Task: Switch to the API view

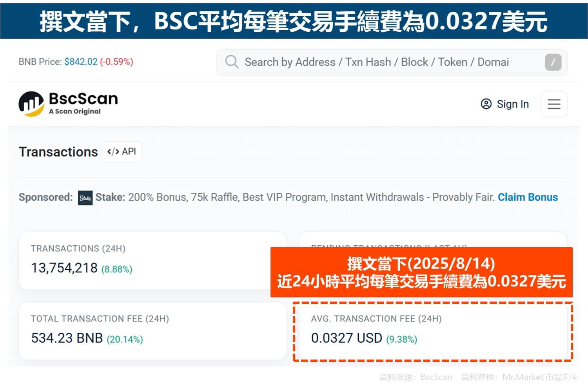Action: pyautogui.click(x=122, y=152)
